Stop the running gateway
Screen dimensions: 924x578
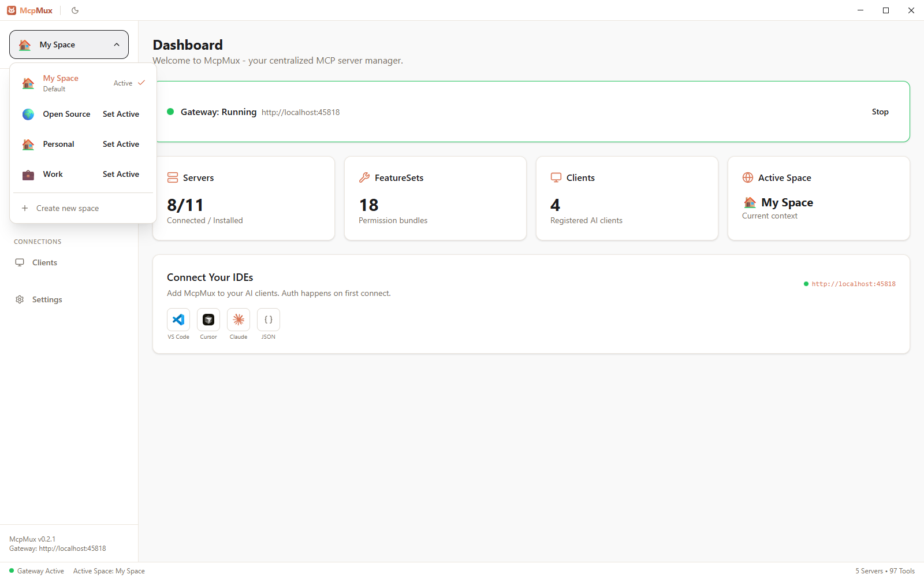880,112
